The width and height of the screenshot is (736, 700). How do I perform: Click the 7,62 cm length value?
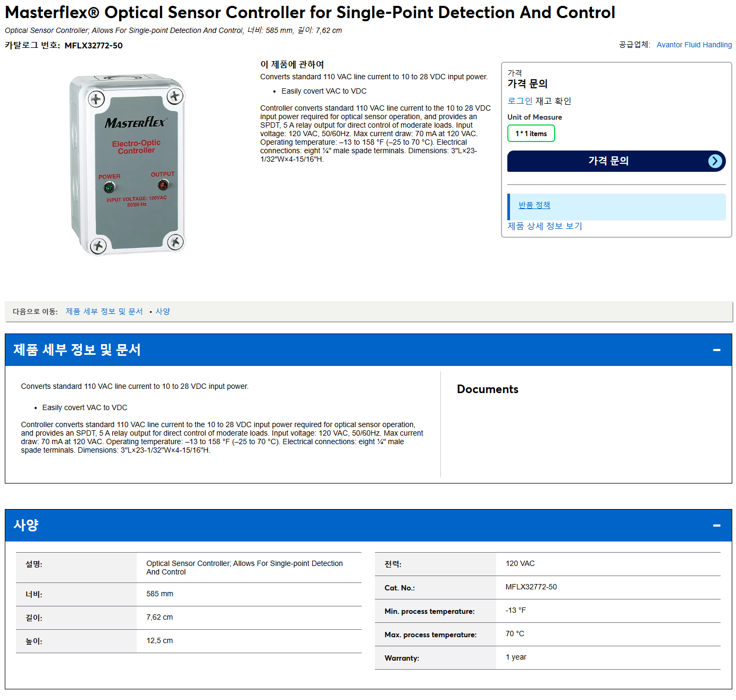[160, 617]
